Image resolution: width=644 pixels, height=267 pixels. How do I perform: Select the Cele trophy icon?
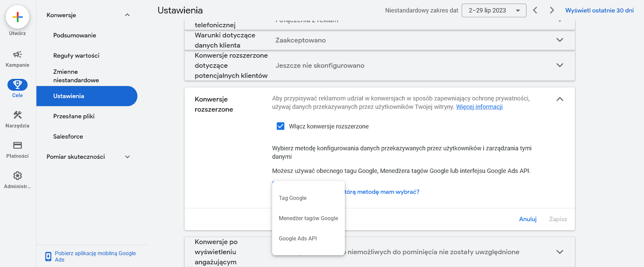pos(17,85)
